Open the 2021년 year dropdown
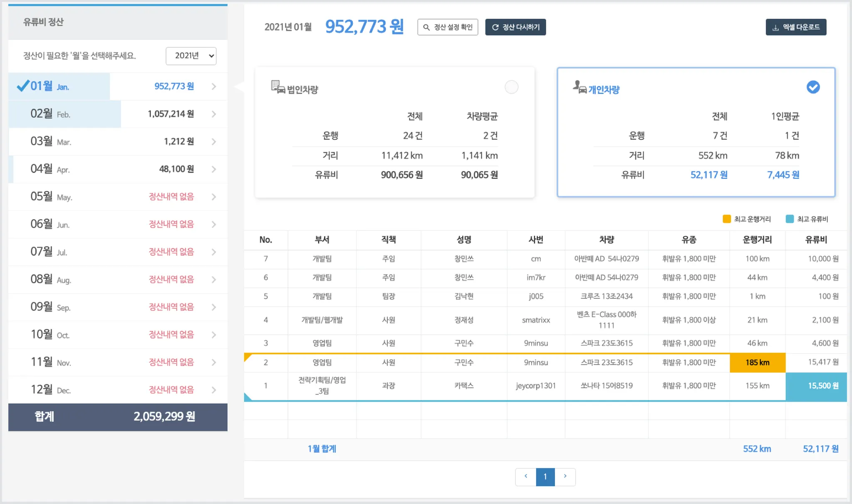Viewport: 852px width, 504px height. (191, 56)
